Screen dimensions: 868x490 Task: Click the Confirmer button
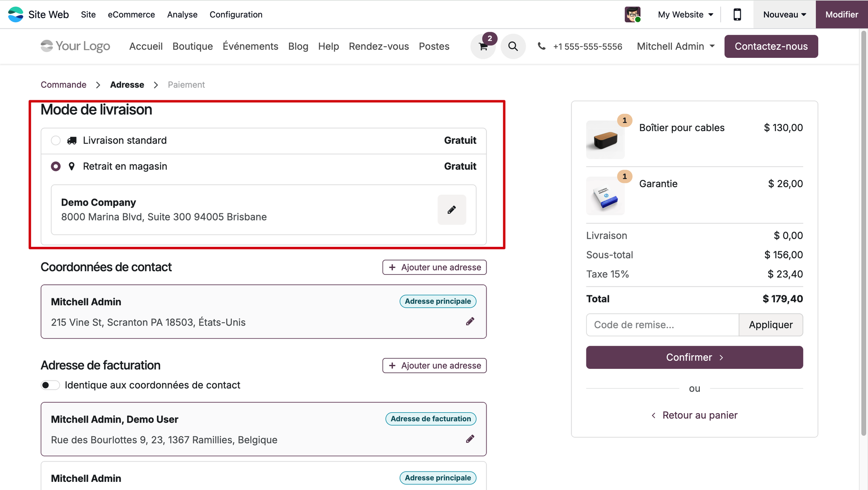(694, 358)
